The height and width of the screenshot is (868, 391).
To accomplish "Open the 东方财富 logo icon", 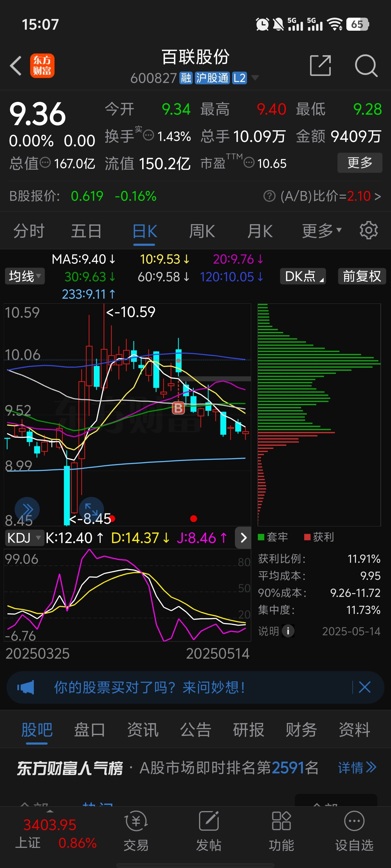I will 42,66.
